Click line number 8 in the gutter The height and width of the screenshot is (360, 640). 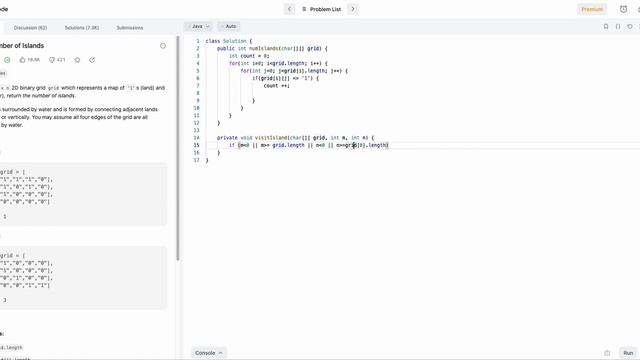(x=198, y=93)
